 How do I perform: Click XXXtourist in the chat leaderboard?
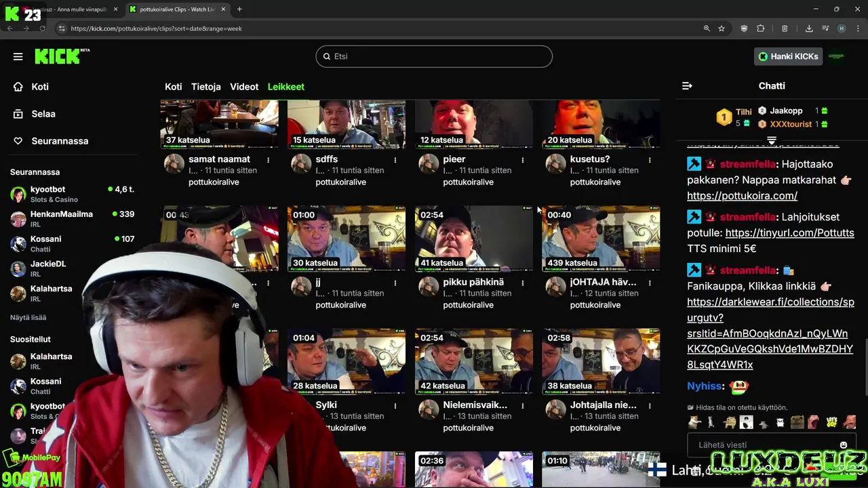point(791,124)
